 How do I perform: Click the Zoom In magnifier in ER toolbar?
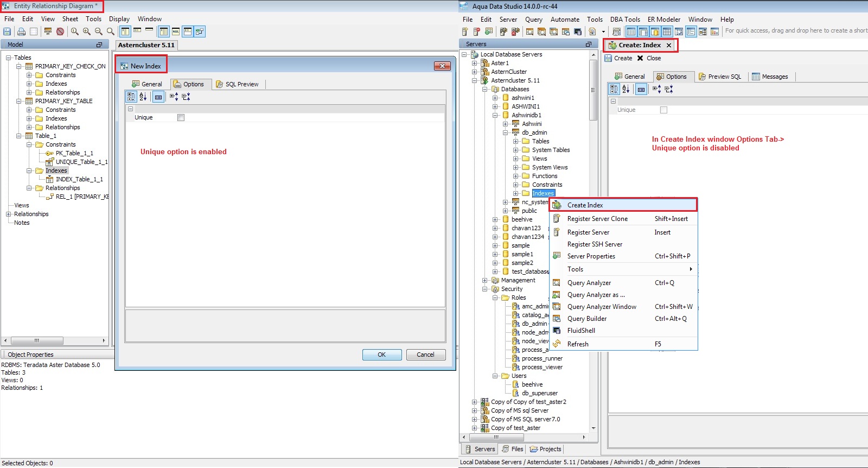point(87,31)
